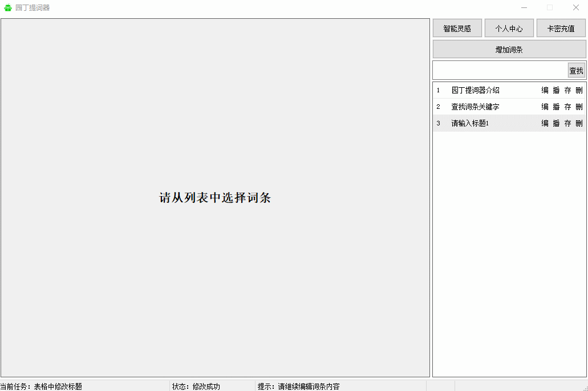Open the 智能灵感 panel
Viewport: 588px width, 391px height.
pos(457,28)
